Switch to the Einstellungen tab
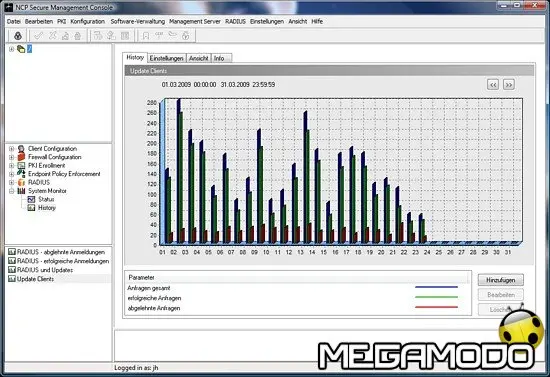This screenshot has width=550, height=377. (x=167, y=58)
